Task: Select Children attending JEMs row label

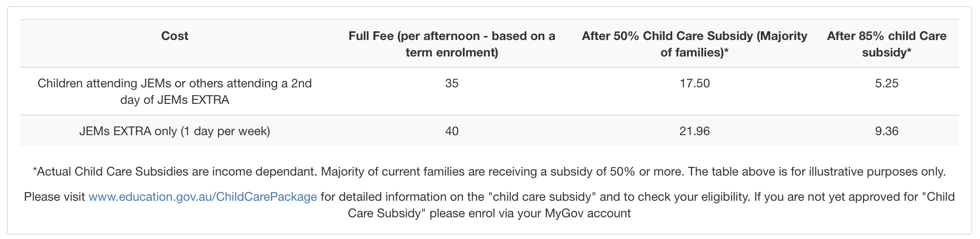Action: coord(174,92)
